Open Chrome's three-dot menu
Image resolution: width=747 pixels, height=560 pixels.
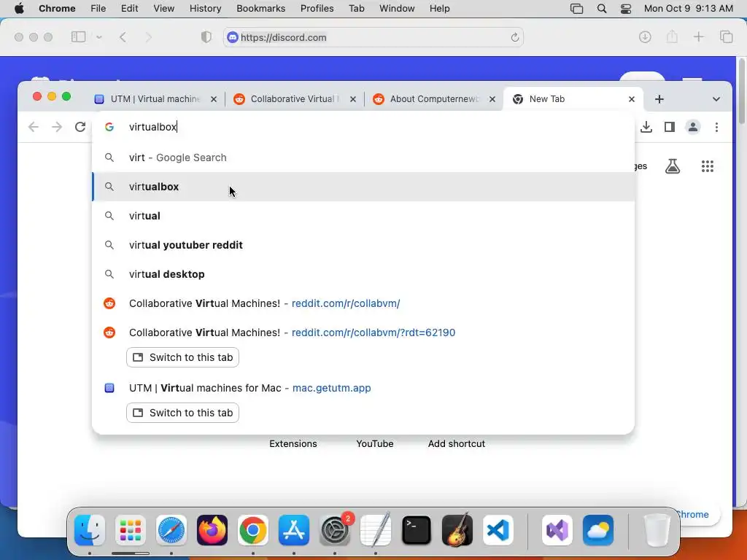pyautogui.click(x=716, y=127)
